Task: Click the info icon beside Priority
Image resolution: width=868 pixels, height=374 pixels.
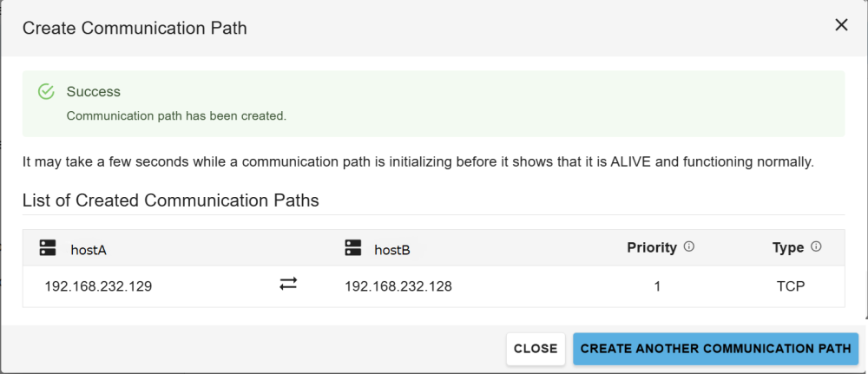Action: coord(689,247)
